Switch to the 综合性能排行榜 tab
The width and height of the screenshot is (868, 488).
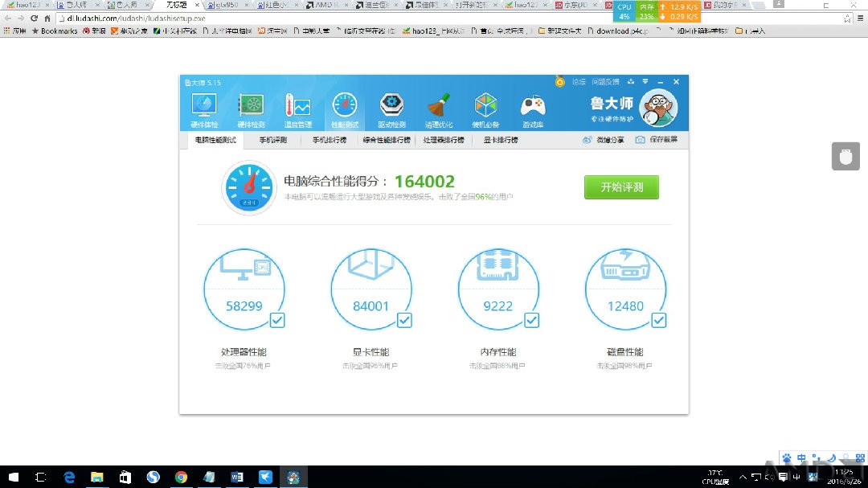[x=387, y=140]
